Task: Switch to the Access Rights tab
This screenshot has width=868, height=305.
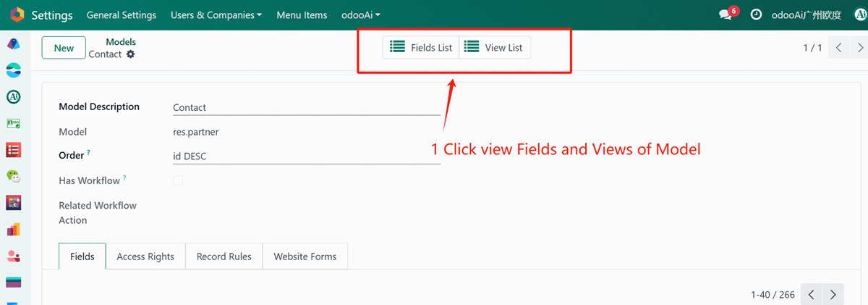Action: pyautogui.click(x=145, y=256)
